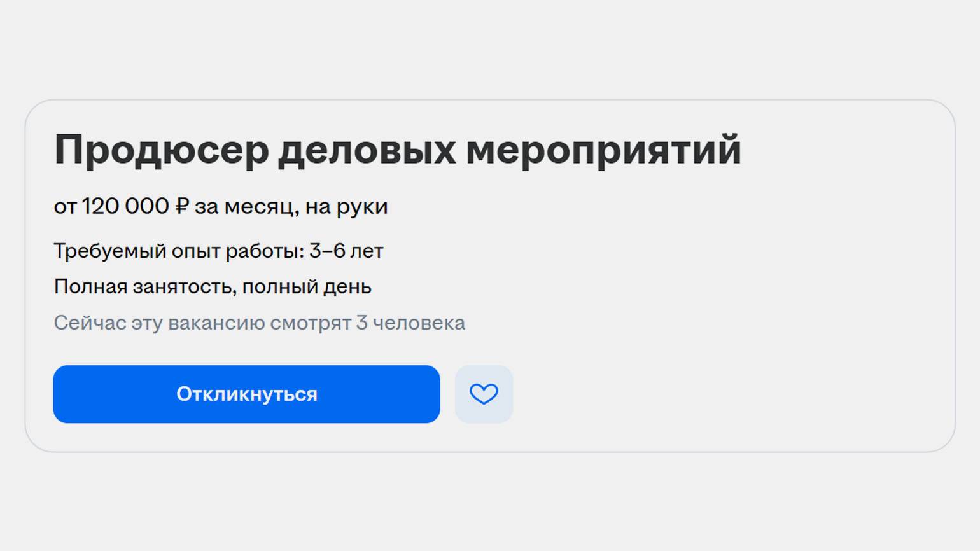This screenshot has width=980, height=551.
Task: Click the Требуемый опыт работы text
Action: 179,251
